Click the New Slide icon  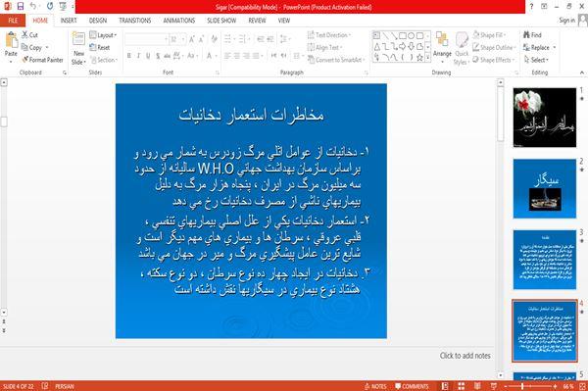click(78, 39)
